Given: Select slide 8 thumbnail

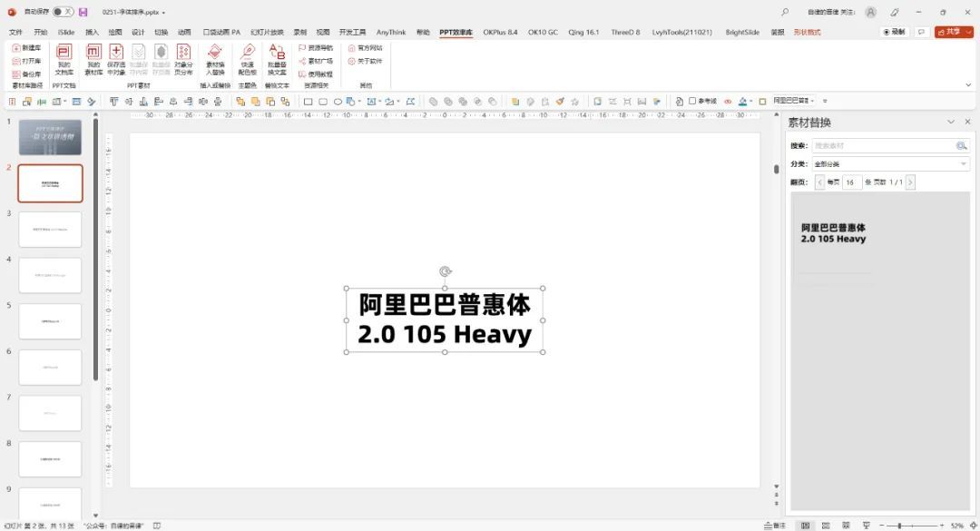Looking at the screenshot, I should (50, 459).
